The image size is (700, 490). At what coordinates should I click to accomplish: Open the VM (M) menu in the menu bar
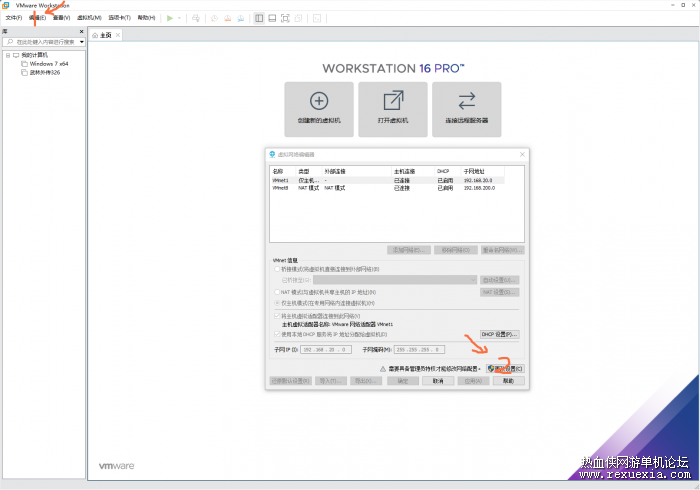point(89,18)
